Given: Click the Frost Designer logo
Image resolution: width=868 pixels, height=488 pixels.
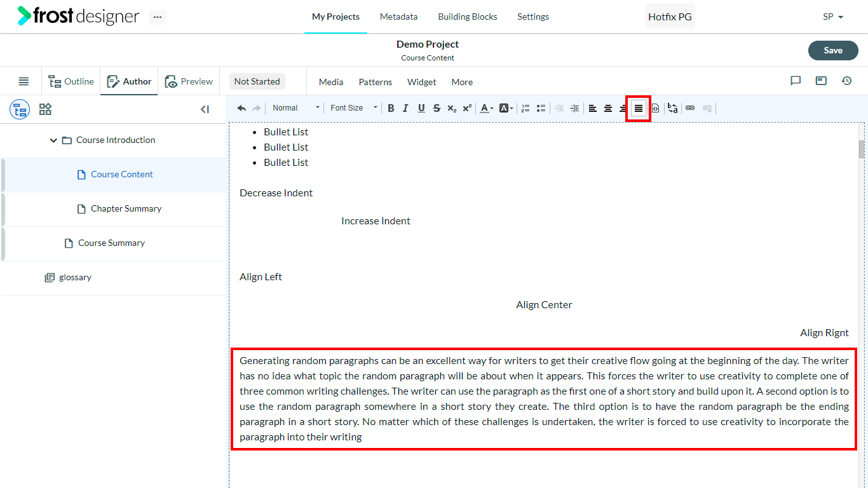Looking at the screenshot, I should pyautogui.click(x=78, y=17).
